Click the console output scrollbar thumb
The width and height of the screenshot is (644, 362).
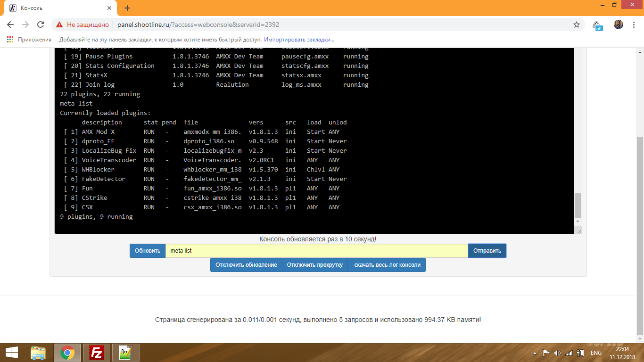click(578, 205)
